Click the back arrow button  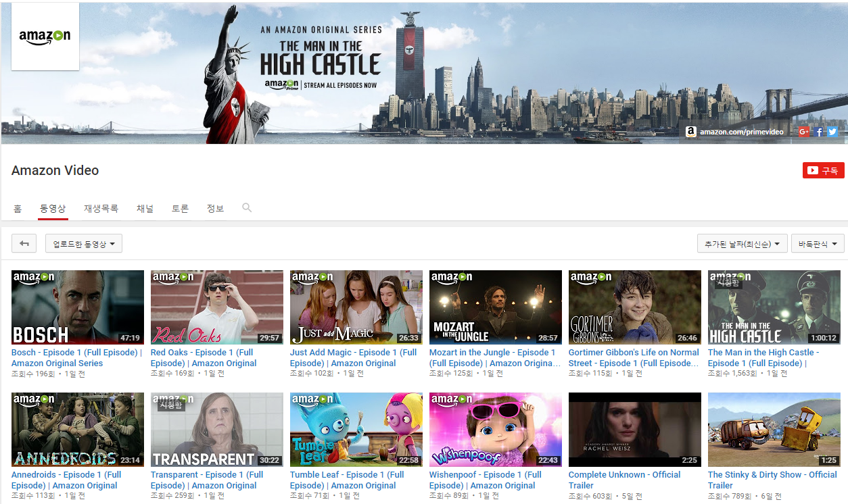tap(25, 244)
